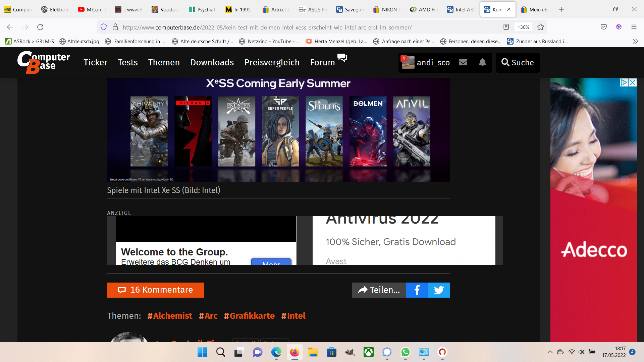The image size is (644, 362).
Task: Show more bookmarks with the double chevron
Action: [635, 42]
